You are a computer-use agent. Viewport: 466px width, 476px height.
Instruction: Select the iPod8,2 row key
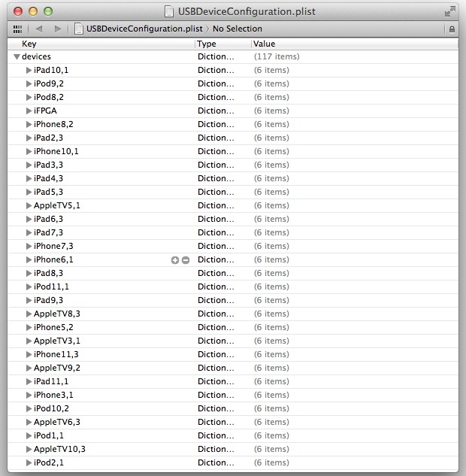[x=49, y=97]
